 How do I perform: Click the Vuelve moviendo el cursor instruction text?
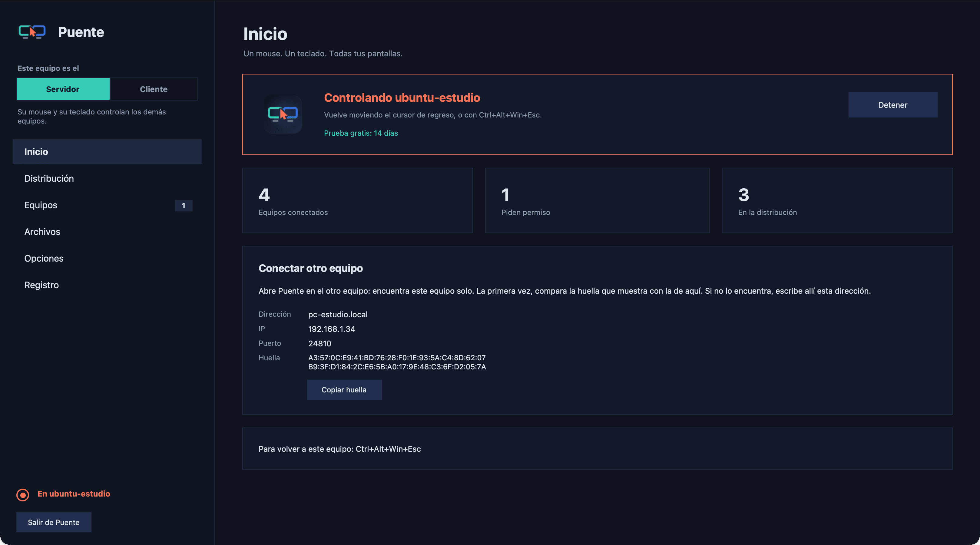pos(433,115)
